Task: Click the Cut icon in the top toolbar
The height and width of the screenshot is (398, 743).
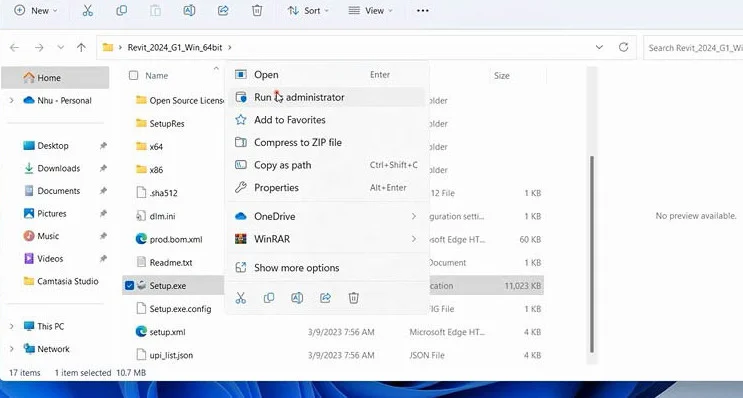Action: coord(88,10)
